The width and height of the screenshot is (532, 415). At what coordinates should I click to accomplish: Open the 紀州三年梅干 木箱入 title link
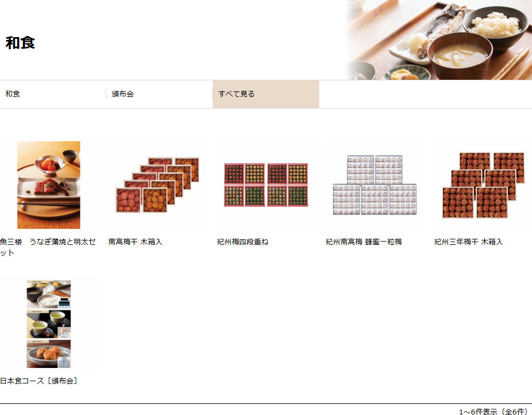[x=468, y=242]
